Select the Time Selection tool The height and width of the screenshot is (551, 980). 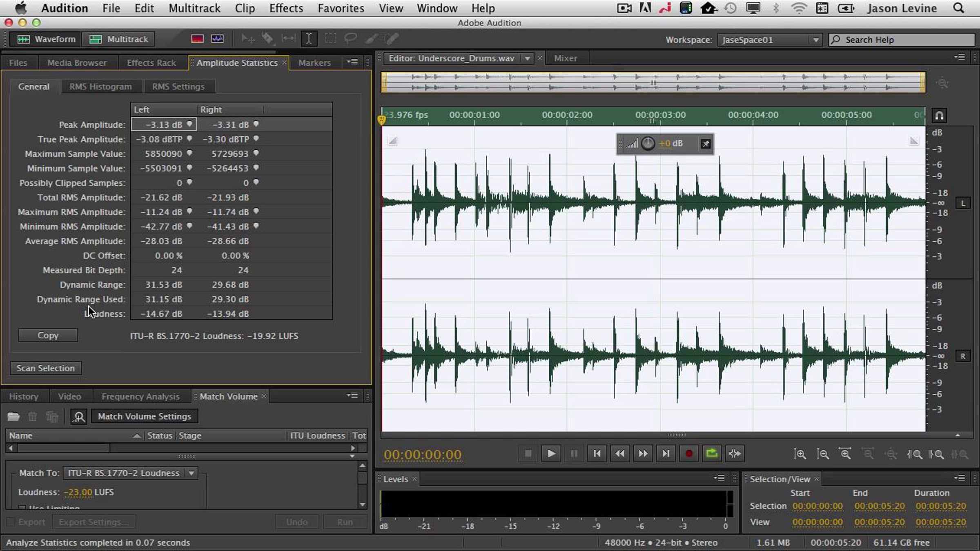coord(309,39)
